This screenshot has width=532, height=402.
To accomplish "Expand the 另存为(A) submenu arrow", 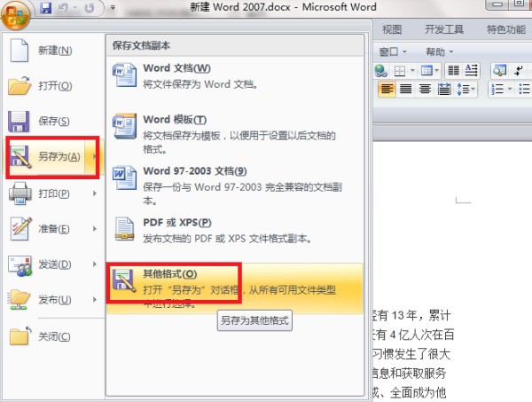I will (x=94, y=156).
